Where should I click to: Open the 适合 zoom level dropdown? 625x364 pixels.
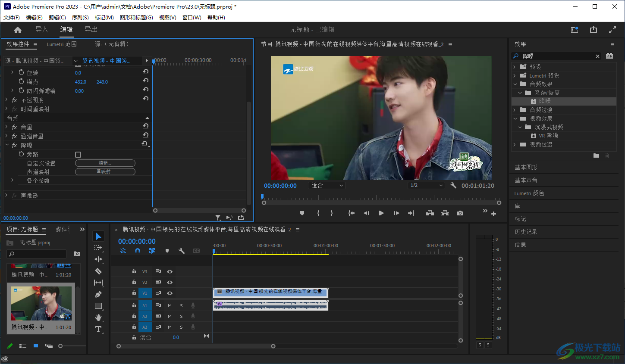(327, 185)
